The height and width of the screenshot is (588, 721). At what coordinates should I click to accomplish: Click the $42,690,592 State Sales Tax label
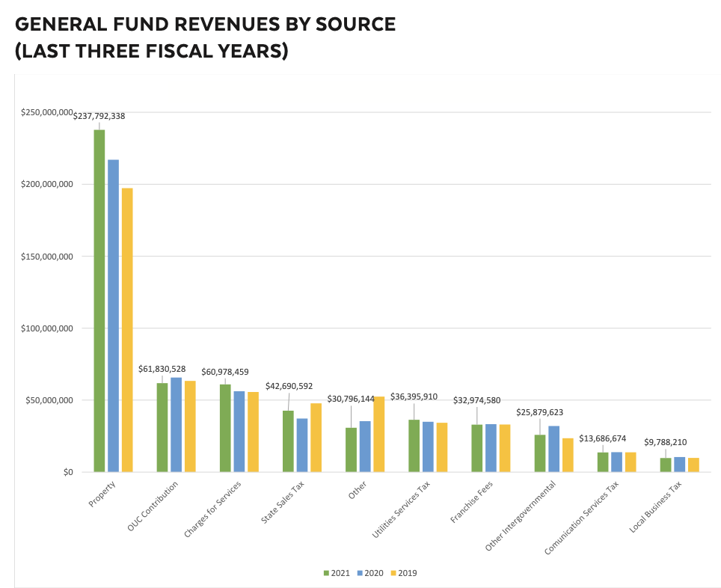(289, 386)
